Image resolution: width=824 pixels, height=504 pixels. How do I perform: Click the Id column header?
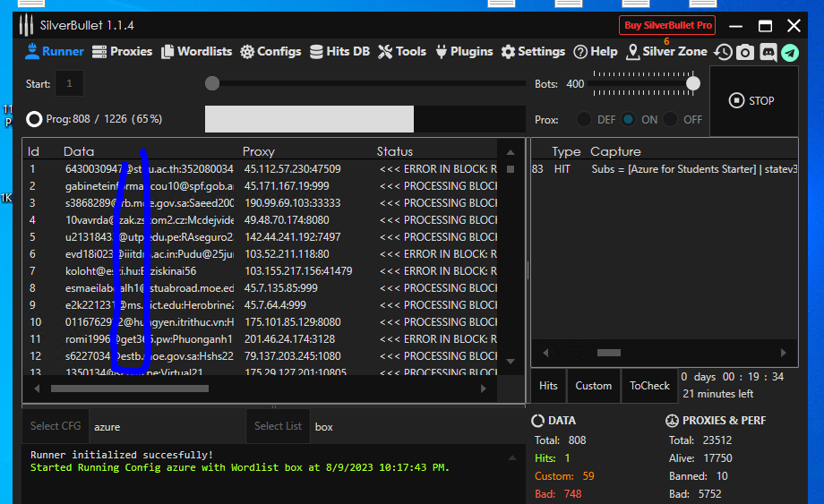point(34,151)
